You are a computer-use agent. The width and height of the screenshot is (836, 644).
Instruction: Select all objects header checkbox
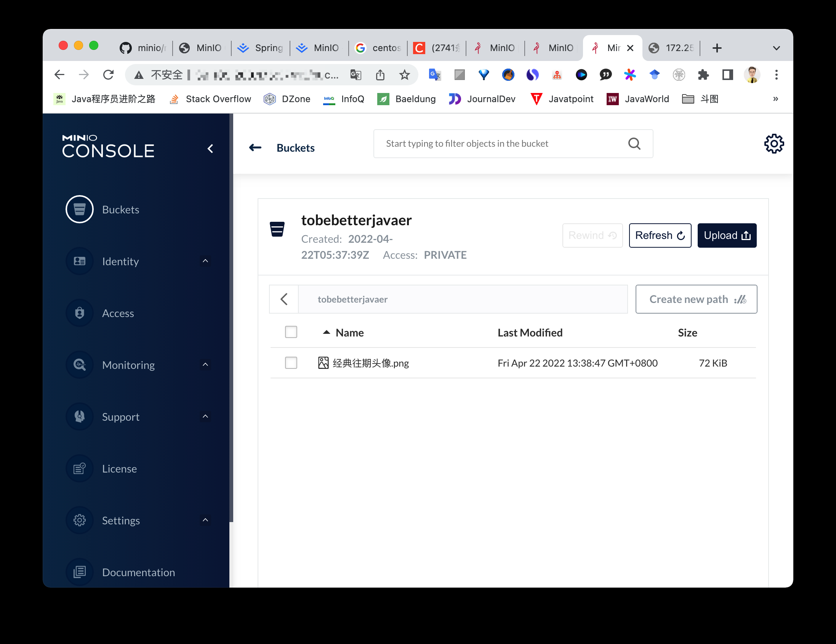291,332
